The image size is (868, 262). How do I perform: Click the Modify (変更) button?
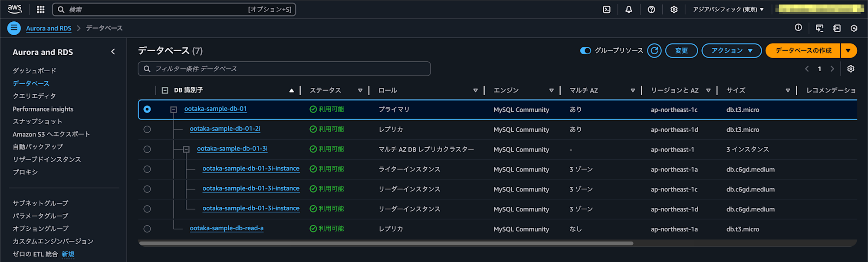click(681, 51)
